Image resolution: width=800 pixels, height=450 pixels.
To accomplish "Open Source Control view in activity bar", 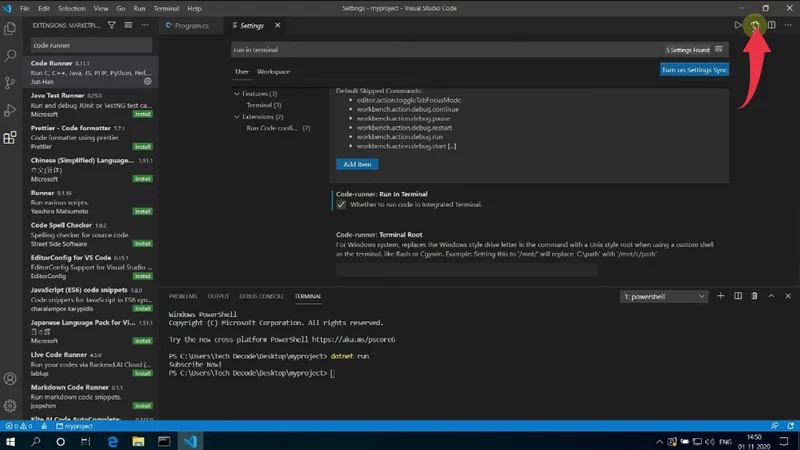I will coord(10,83).
